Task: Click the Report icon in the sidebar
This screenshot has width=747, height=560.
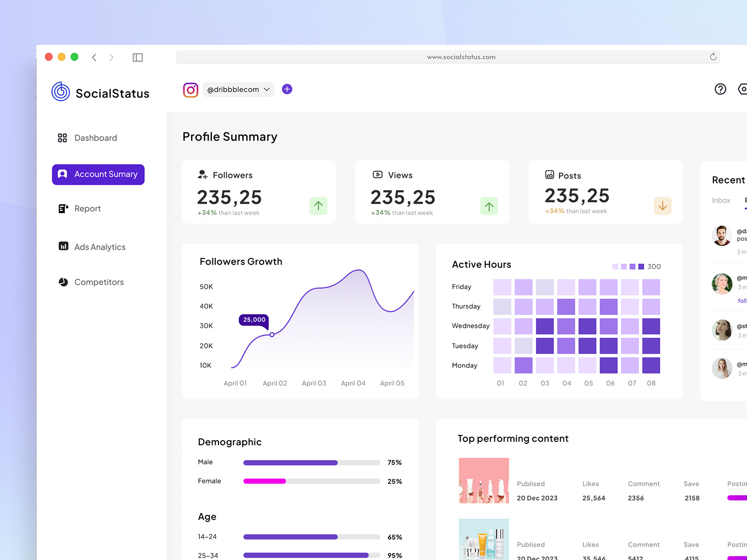Action: (63, 209)
